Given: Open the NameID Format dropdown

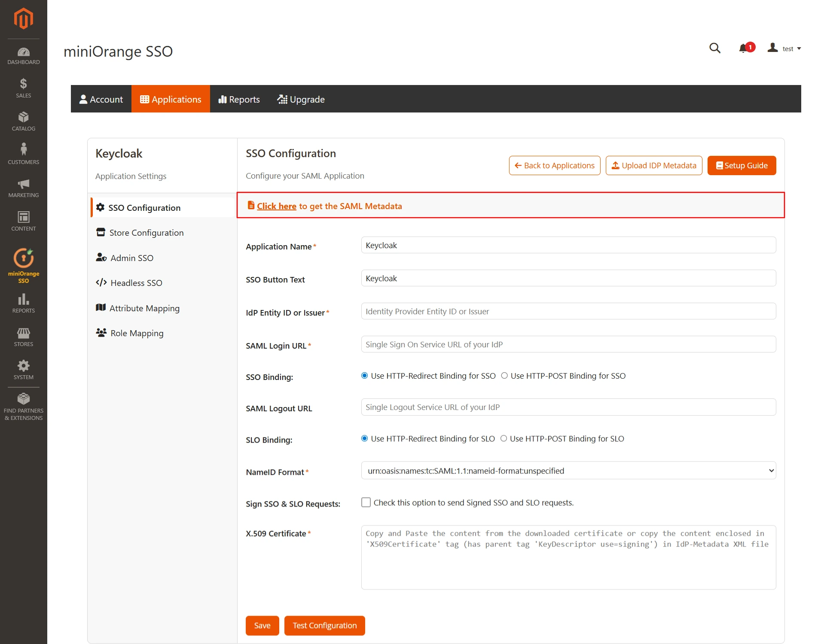Looking at the screenshot, I should 568,471.
